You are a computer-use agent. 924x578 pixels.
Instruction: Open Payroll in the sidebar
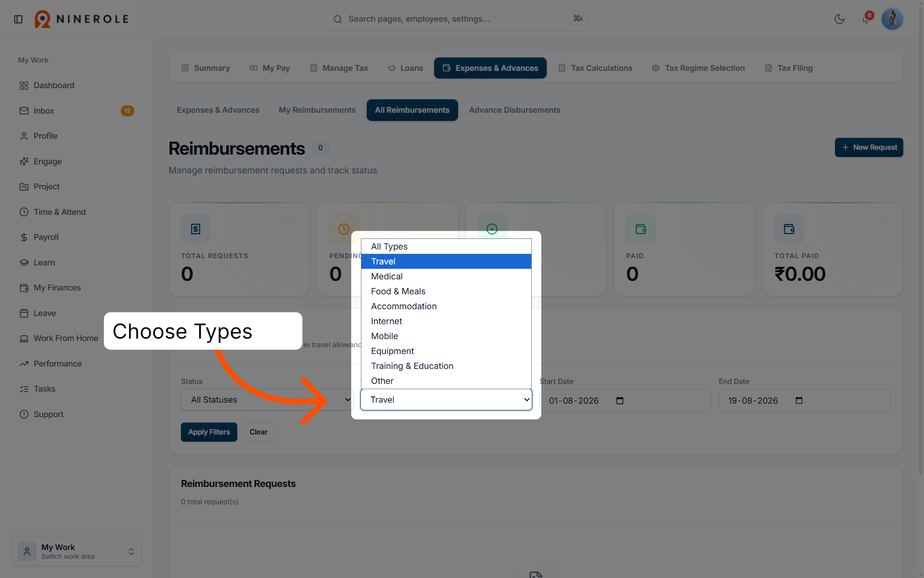[x=77, y=237]
